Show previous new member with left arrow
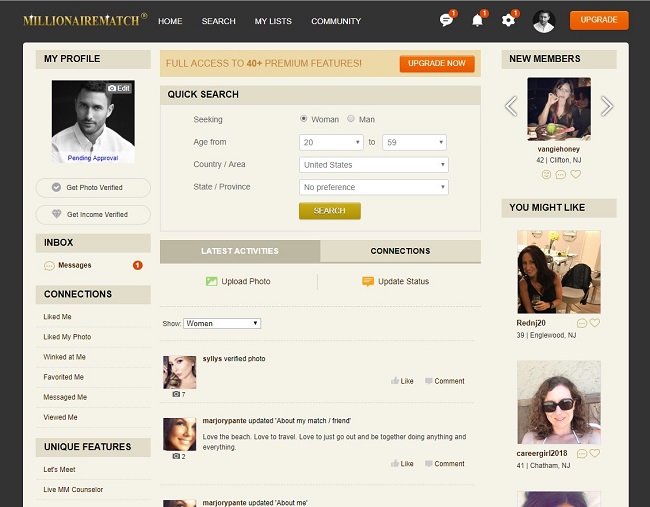The image size is (650, 507). tap(511, 106)
